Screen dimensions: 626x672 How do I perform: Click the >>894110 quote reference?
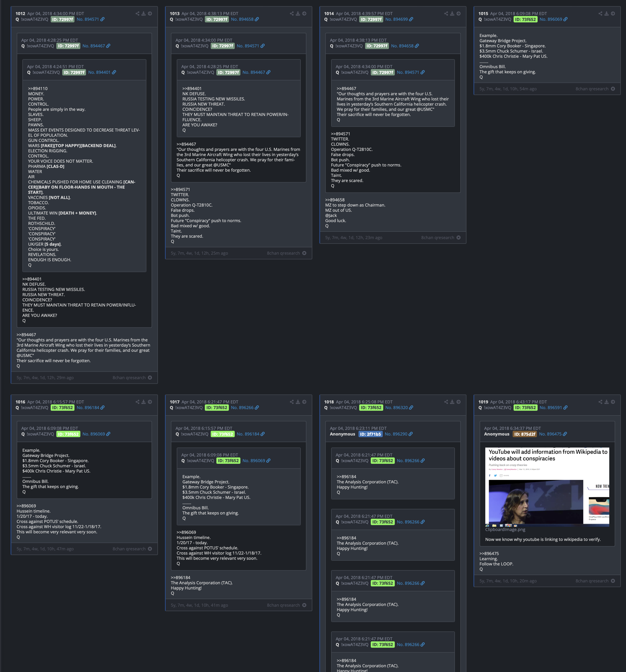(x=38, y=89)
